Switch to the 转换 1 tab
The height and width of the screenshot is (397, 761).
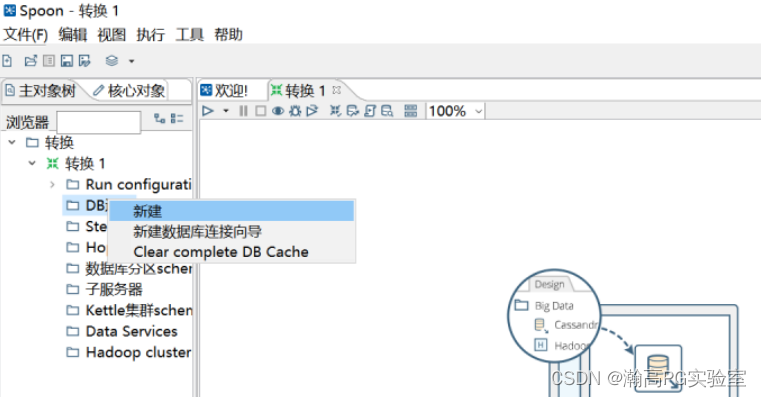(304, 91)
